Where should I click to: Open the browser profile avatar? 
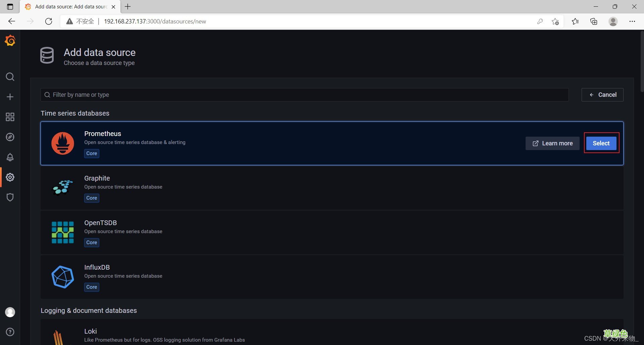(x=613, y=21)
